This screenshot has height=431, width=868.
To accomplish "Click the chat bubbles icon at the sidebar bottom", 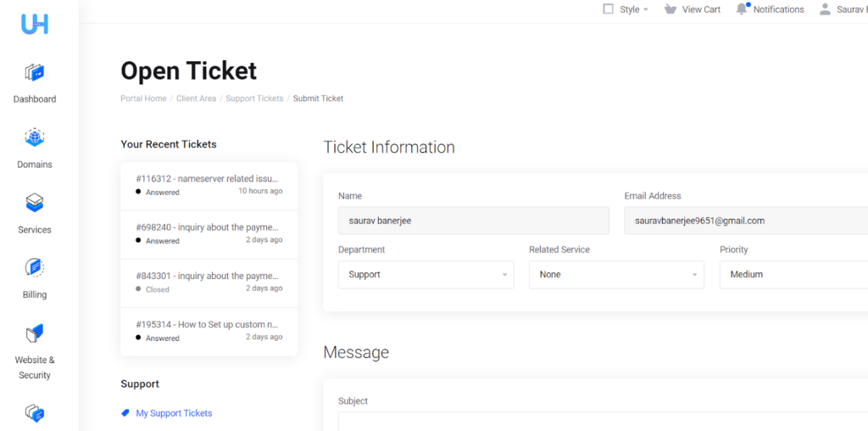I will tap(35, 412).
